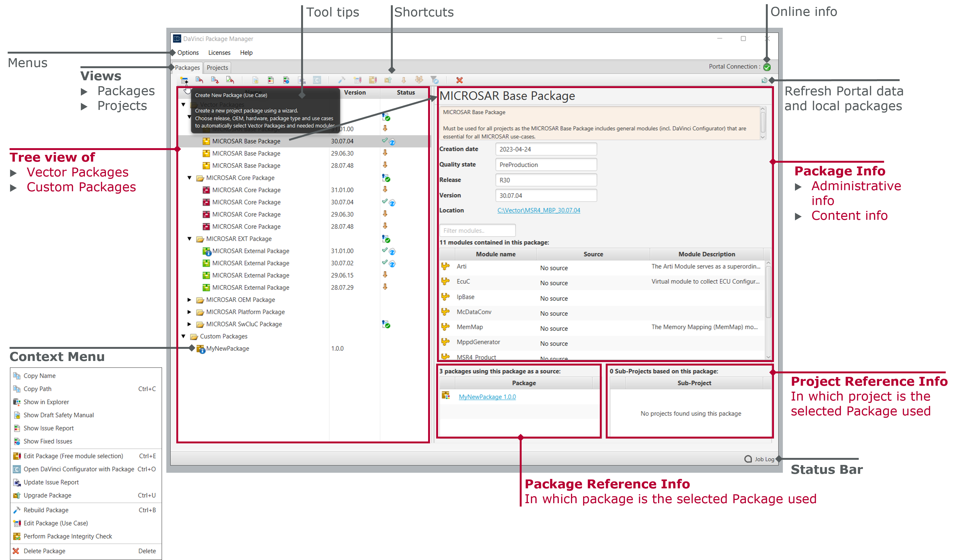Screen dimensions: 957x560
Task: Click status icon of MICROSAR SwCluC Package folder
Action: pyautogui.click(x=386, y=324)
